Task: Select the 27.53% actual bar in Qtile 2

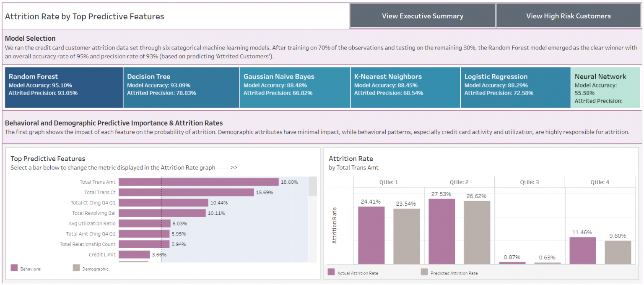Action: point(441,231)
